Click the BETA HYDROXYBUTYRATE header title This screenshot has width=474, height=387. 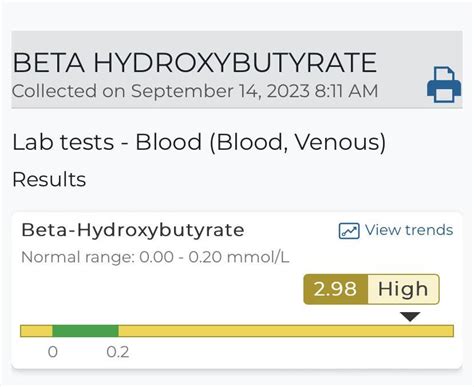point(195,62)
